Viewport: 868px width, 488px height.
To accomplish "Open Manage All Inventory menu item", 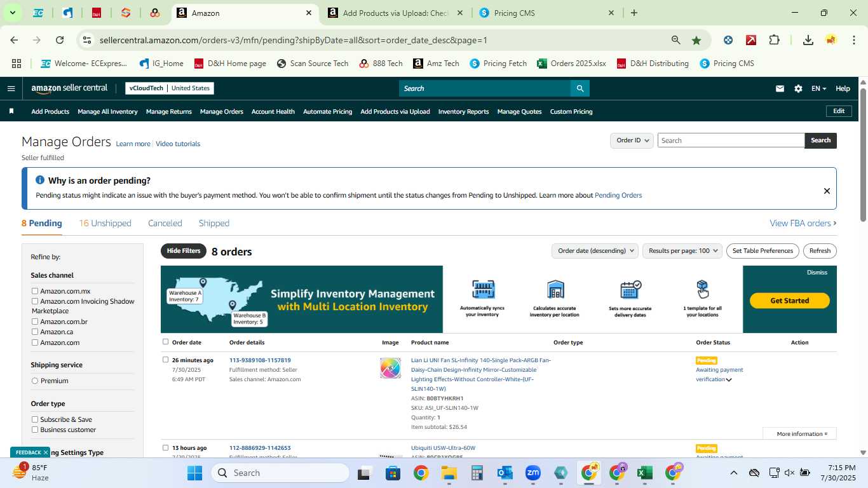I will click(x=107, y=111).
